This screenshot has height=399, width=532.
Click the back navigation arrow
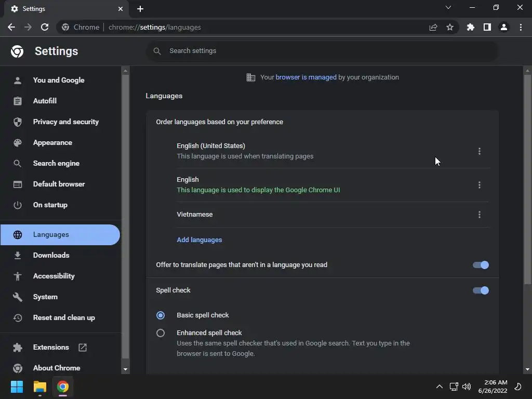tap(11, 27)
